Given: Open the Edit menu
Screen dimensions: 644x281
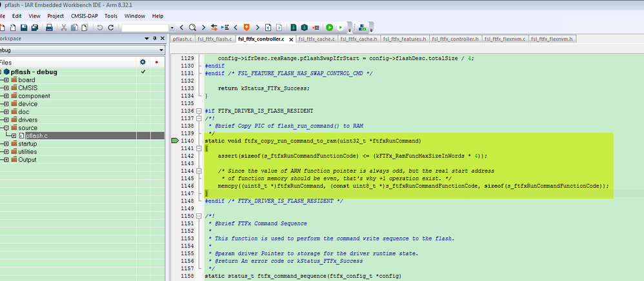Looking at the screenshot, I should 17,16.
